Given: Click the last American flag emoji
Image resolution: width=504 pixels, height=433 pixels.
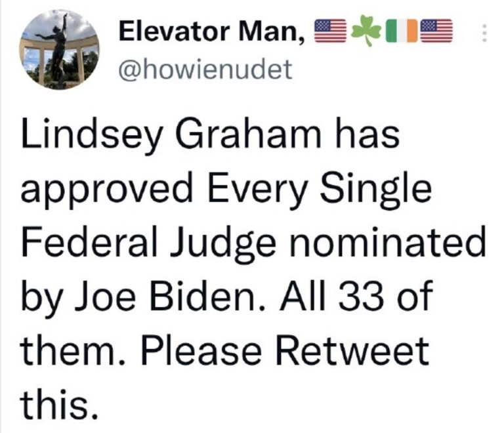Looking at the screenshot, I should point(437,30).
